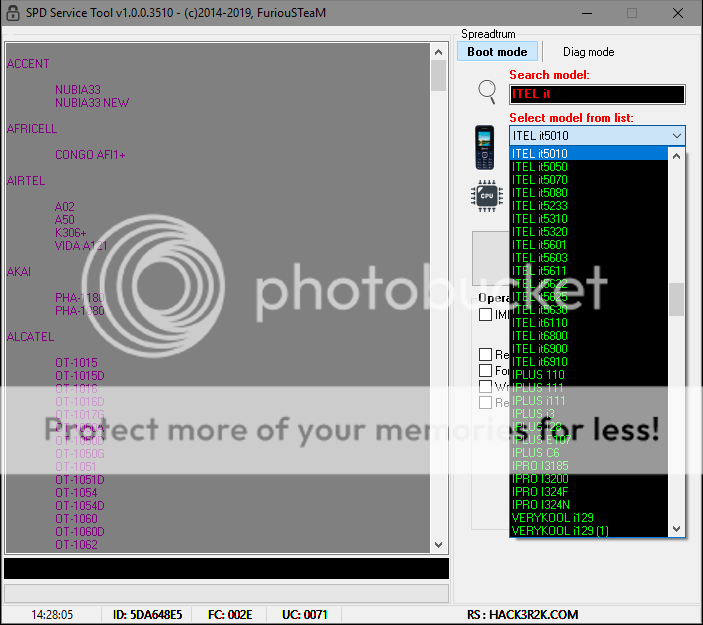Select IPRO I3185 from the list
This screenshot has height=625, width=703.
pos(589,466)
